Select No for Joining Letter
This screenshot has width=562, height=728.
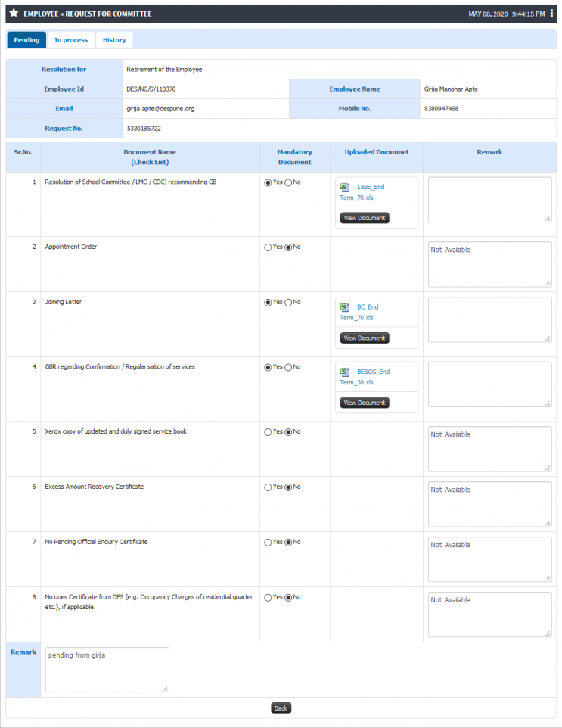(288, 303)
